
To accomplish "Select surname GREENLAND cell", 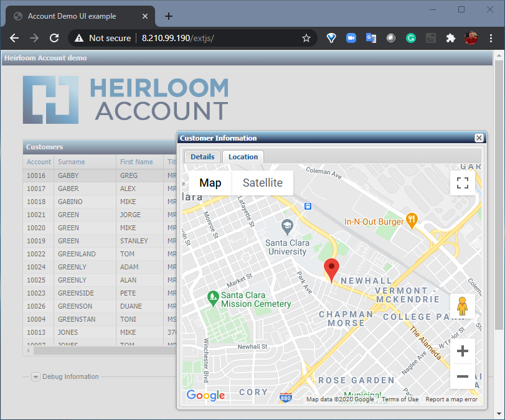I will pos(85,254).
